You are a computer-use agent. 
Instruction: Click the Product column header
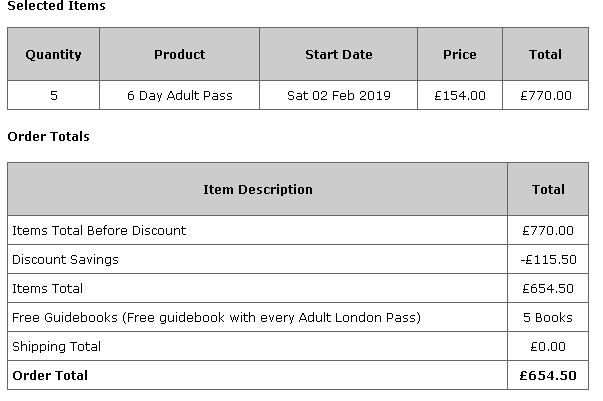(179, 54)
